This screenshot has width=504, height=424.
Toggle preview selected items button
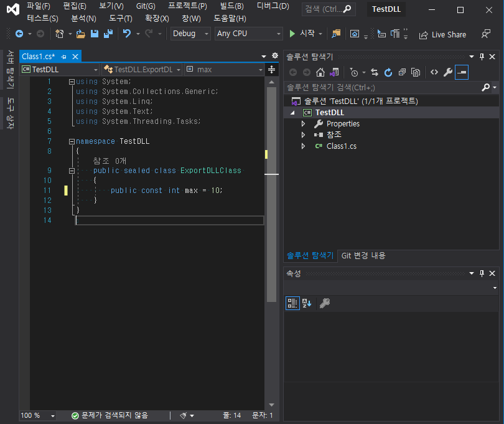point(462,72)
